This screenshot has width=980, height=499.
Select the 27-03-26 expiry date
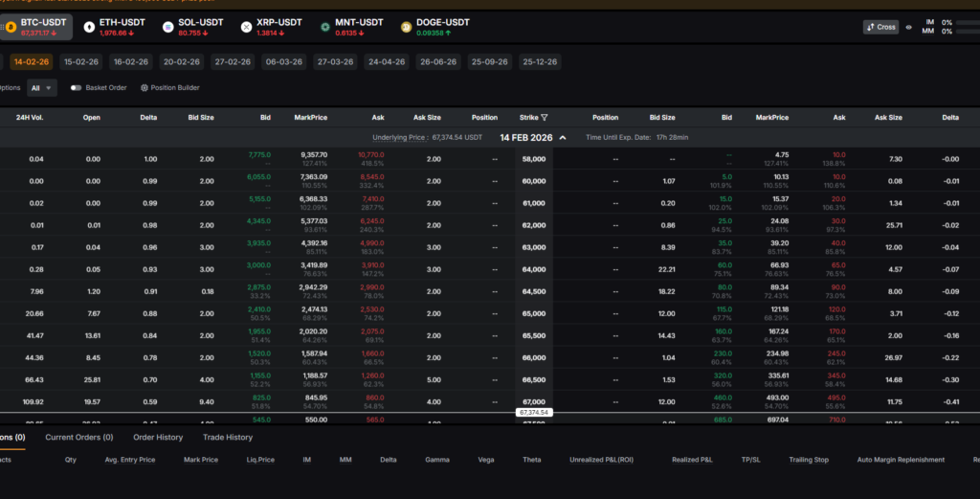tap(335, 61)
